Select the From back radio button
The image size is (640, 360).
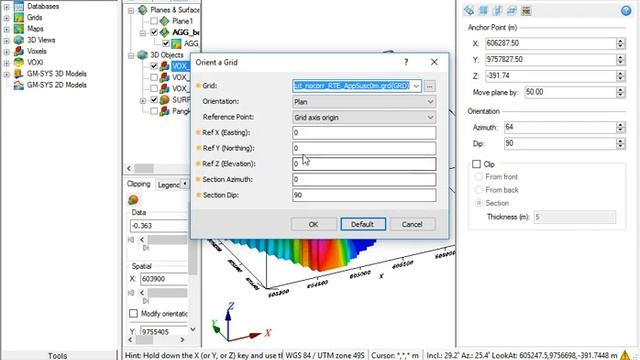pos(479,190)
